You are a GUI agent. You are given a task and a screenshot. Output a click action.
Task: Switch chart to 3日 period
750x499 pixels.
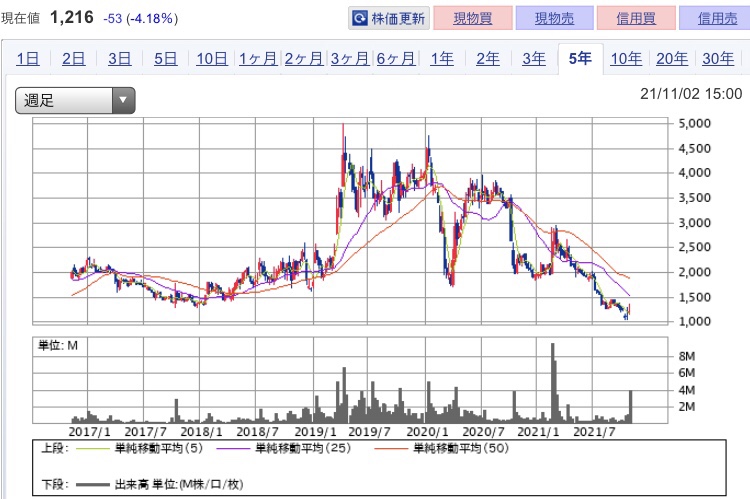(x=120, y=59)
